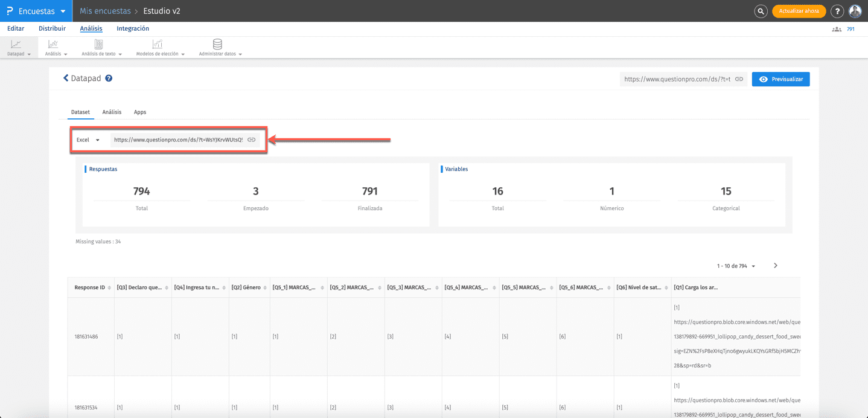868x418 pixels.
Task: Go back using the Datapad arrow
Action: pos(66,79)
